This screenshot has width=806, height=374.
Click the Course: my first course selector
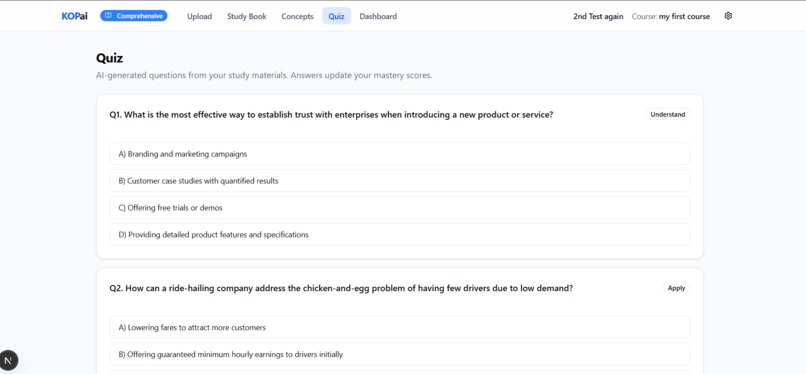(671, 16)
